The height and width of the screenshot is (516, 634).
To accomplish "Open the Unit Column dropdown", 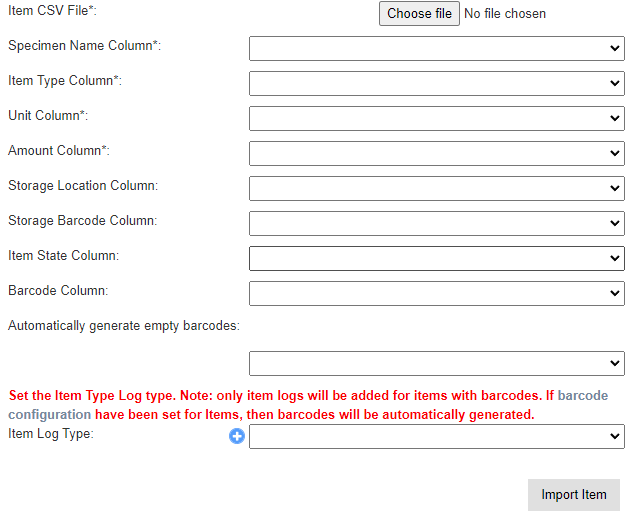I will (436, 118).
